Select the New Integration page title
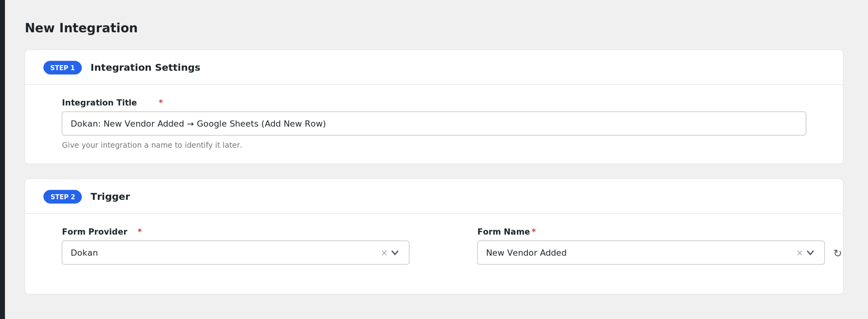The image size is (868, 319). pos(81,28)
